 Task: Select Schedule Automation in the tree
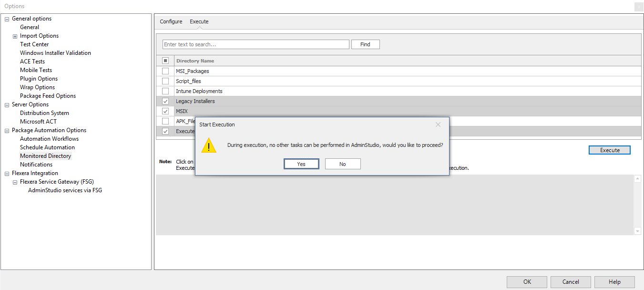(x=47, y=147)
